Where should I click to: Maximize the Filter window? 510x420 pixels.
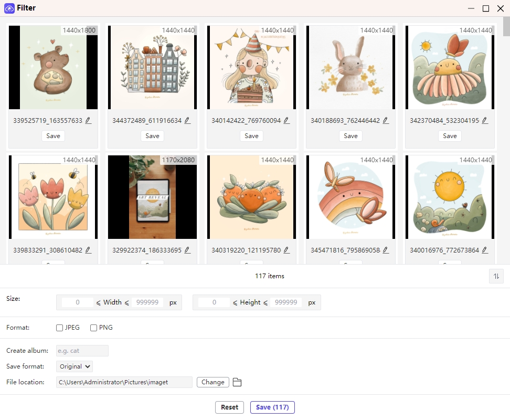pos(486,8)
